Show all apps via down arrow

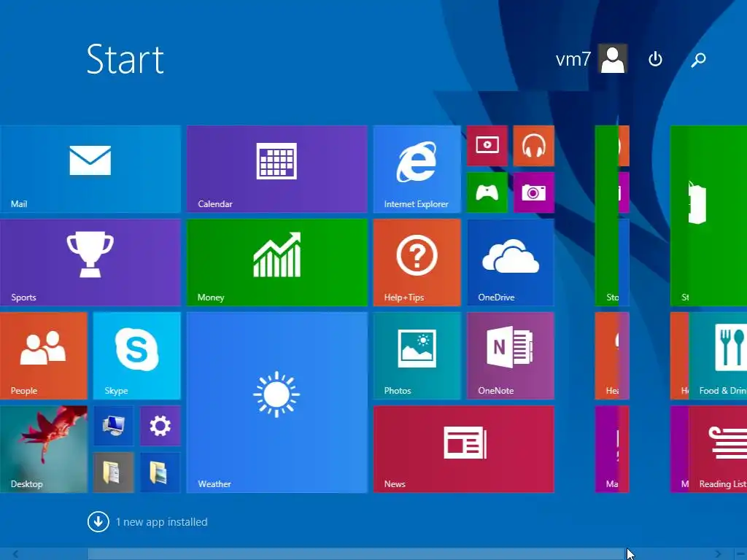click(98, 522)
